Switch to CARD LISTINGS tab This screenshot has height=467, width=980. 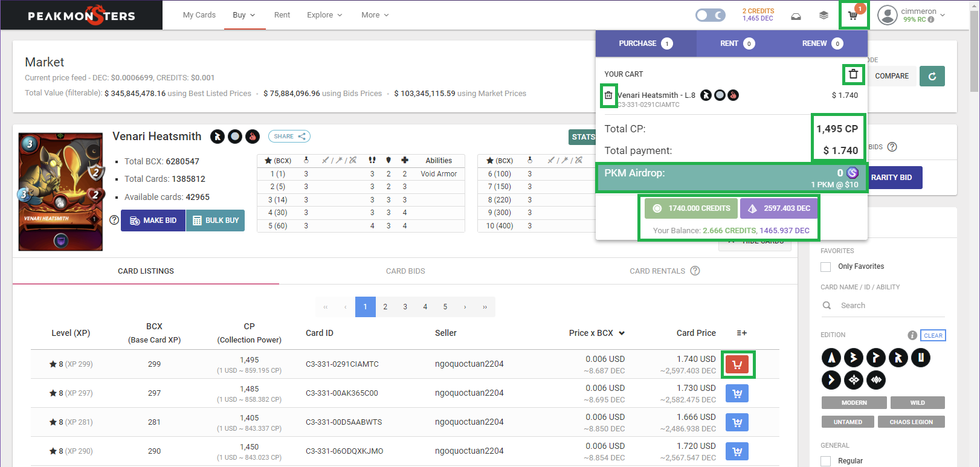[x=146, y=271]
